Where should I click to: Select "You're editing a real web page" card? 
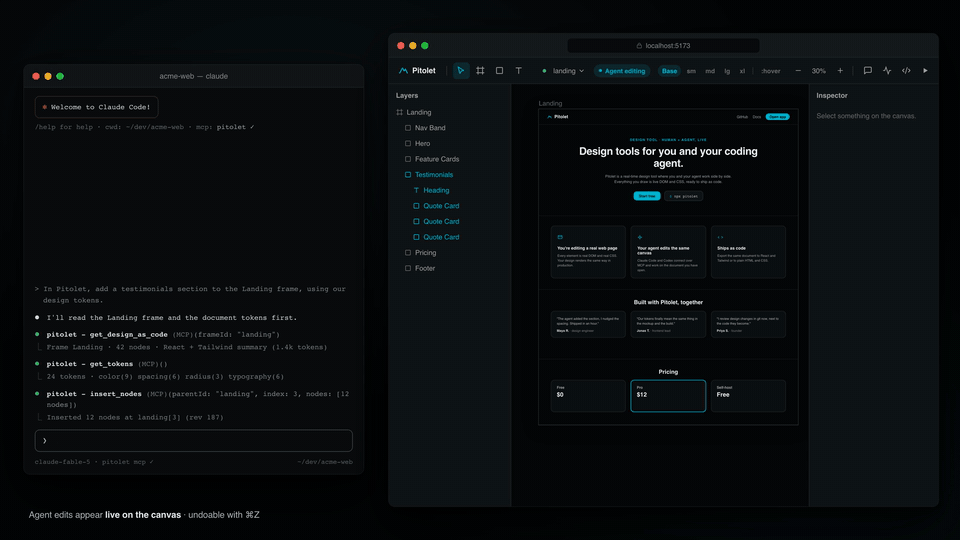(x=588, y=252)
